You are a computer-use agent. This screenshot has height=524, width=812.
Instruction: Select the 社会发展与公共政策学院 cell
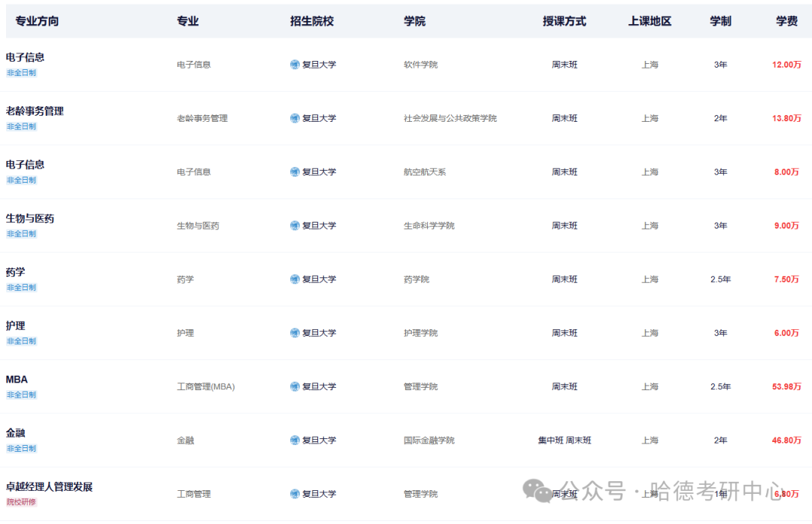(x=450, y=119)
